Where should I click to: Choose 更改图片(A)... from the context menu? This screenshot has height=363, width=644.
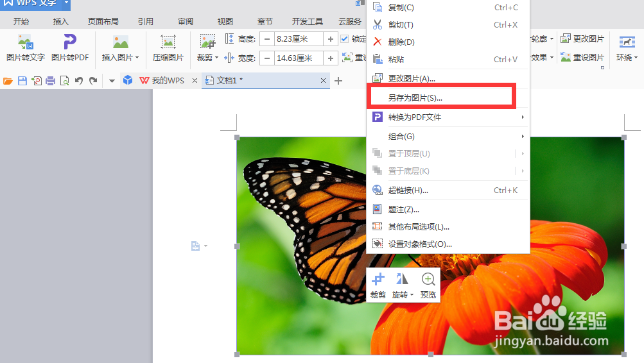click(x=448, y=78)
